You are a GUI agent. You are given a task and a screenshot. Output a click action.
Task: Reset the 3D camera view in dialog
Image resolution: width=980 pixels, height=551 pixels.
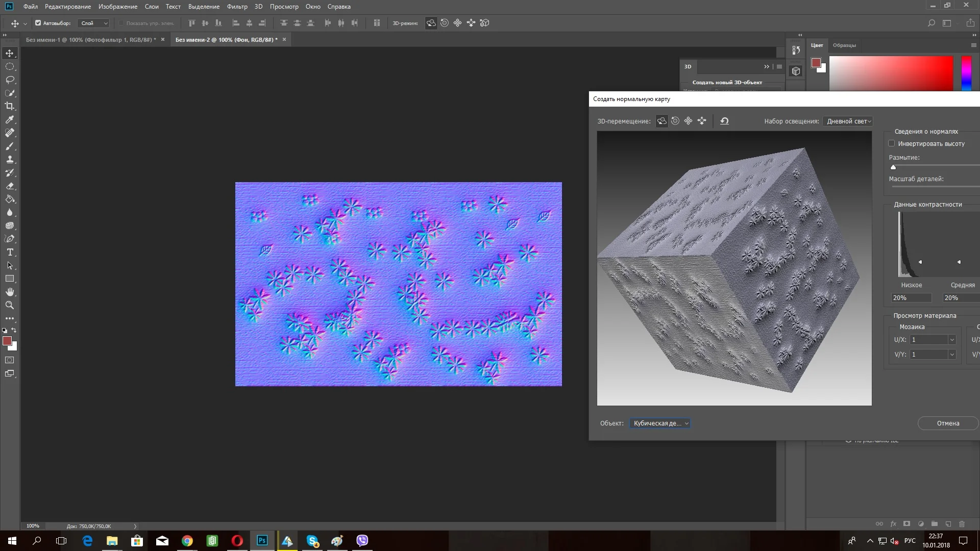coord(724,121)
